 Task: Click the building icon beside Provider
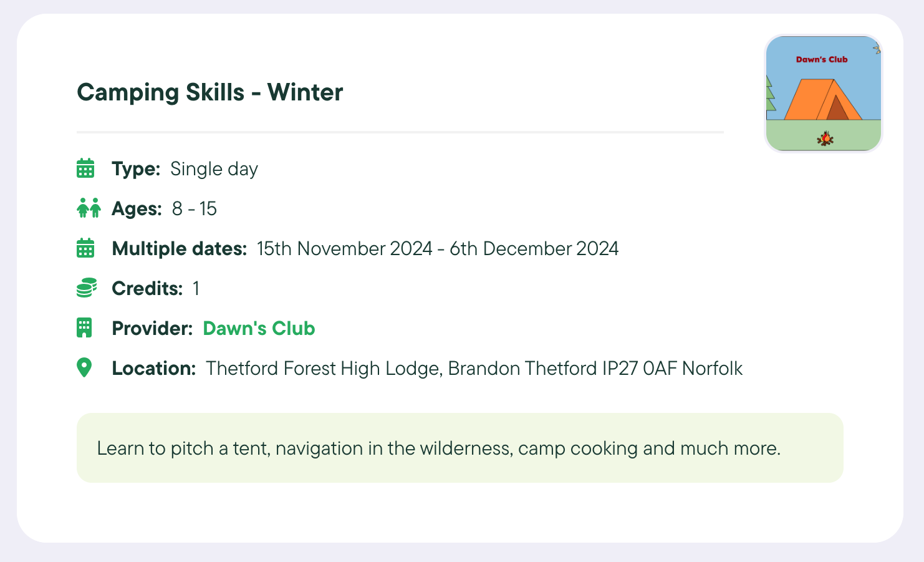(x=84, y=328)
